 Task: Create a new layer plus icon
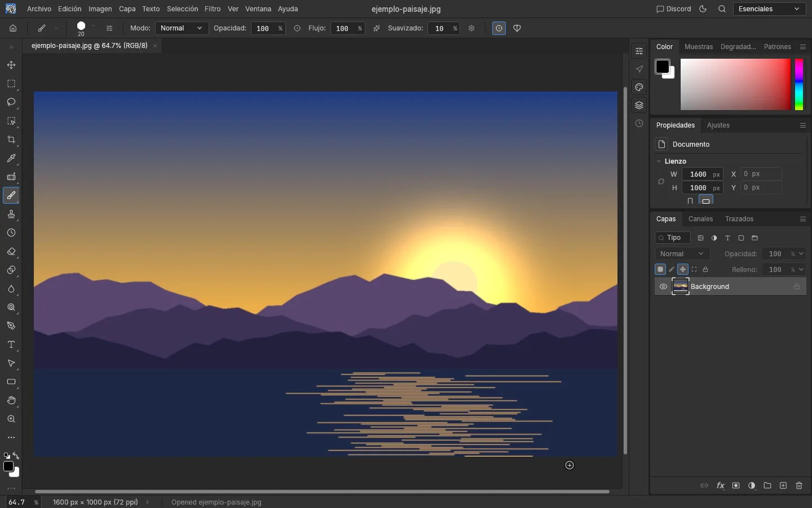pos(783,485)
